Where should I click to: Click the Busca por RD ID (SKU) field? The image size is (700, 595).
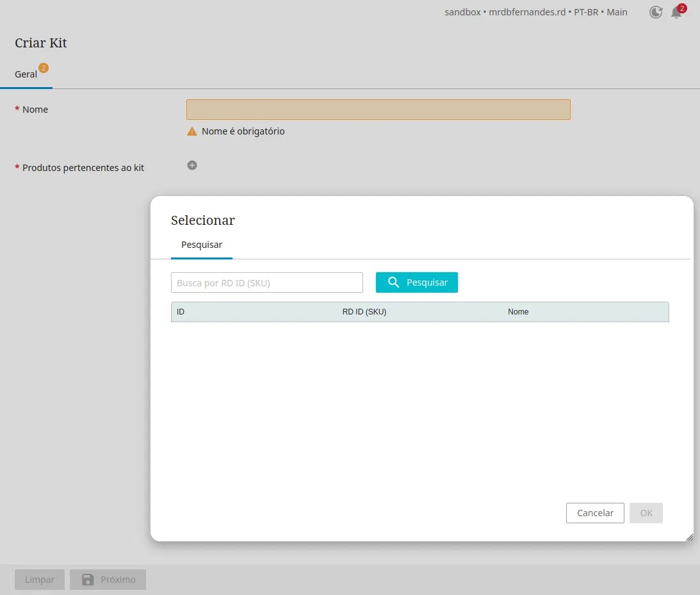(x=266, y=282)
